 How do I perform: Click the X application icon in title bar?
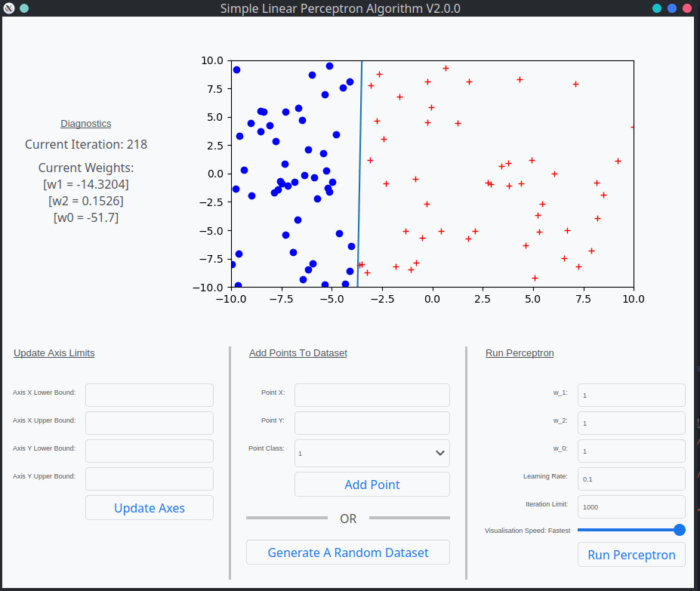tap(10, 8)
